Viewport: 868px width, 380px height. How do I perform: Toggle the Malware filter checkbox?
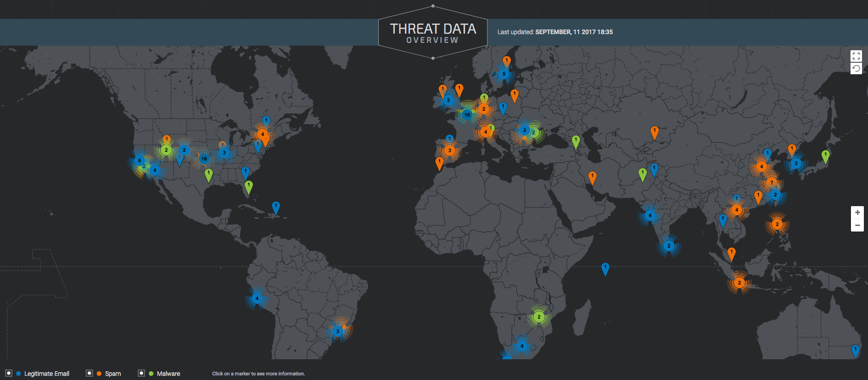click(141, 373)
